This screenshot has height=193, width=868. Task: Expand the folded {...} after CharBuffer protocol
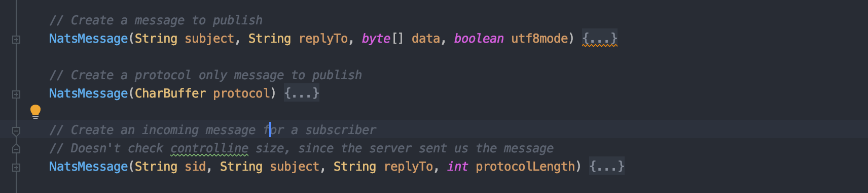[302, 93]
